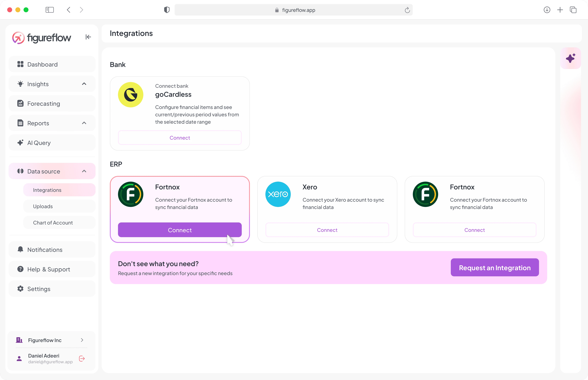Click the privacy shield icon

[167, 10]
